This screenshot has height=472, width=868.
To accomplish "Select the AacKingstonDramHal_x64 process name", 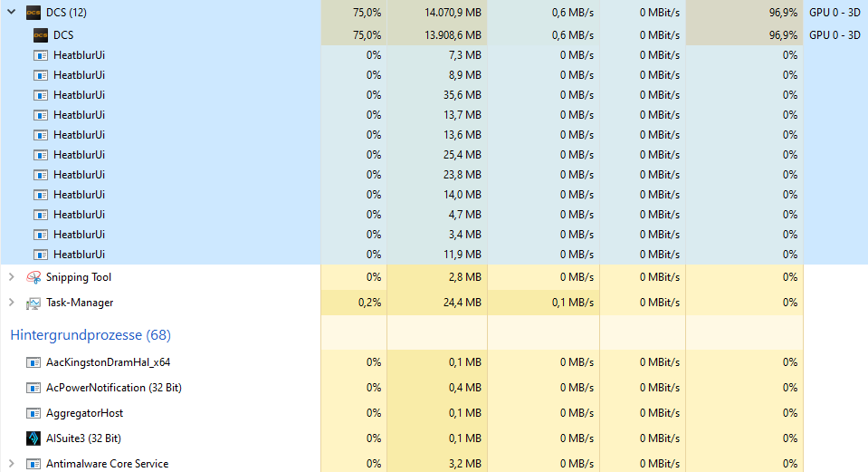I will pyautogui.click(x=108, y=362).
